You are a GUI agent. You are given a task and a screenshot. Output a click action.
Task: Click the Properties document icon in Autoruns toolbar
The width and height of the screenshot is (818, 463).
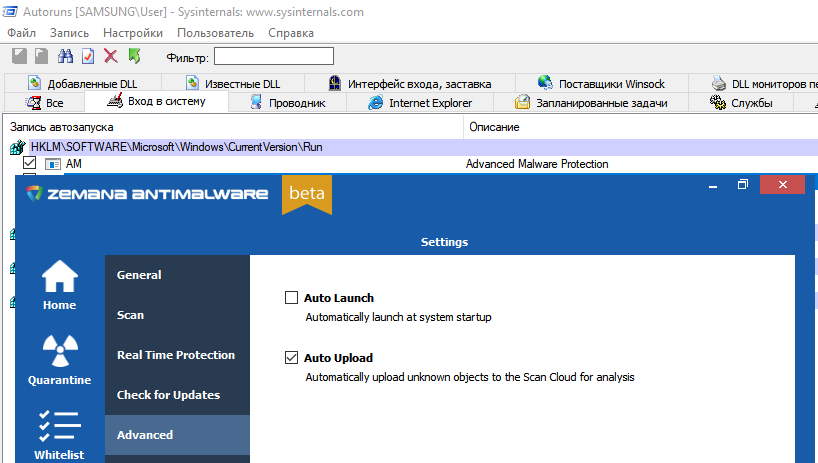[88, 56]
